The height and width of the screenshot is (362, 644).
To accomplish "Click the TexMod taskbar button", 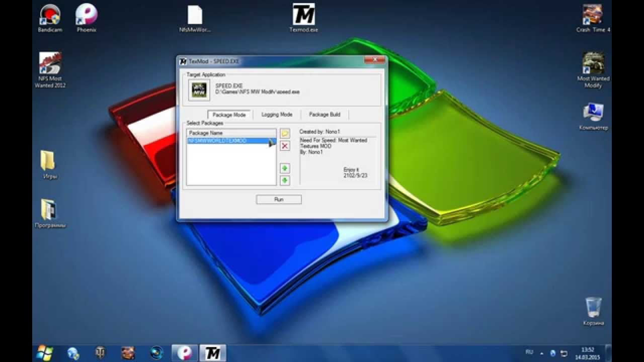I will click(213, 353).
